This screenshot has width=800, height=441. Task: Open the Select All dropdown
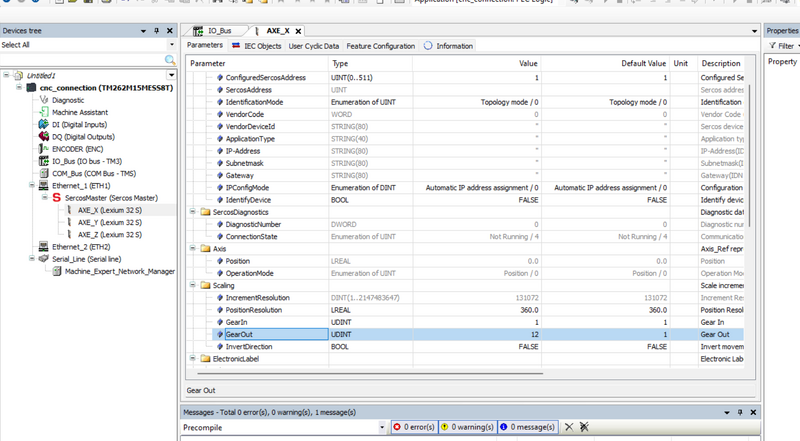pos(170,45)
